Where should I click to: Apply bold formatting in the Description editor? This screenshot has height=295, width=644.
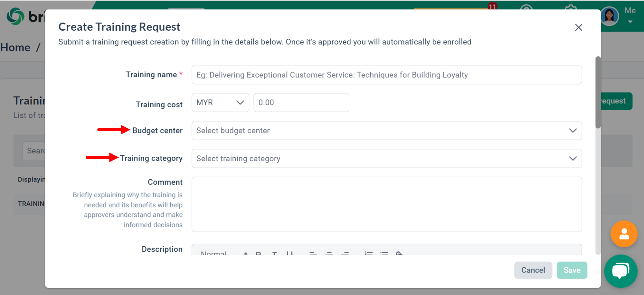click(258, 254)
